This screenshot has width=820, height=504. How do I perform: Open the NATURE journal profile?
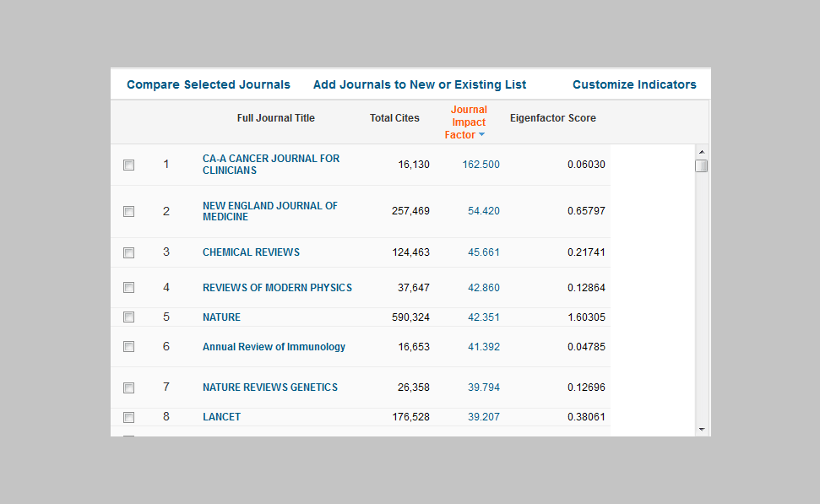tap(222, 317)
